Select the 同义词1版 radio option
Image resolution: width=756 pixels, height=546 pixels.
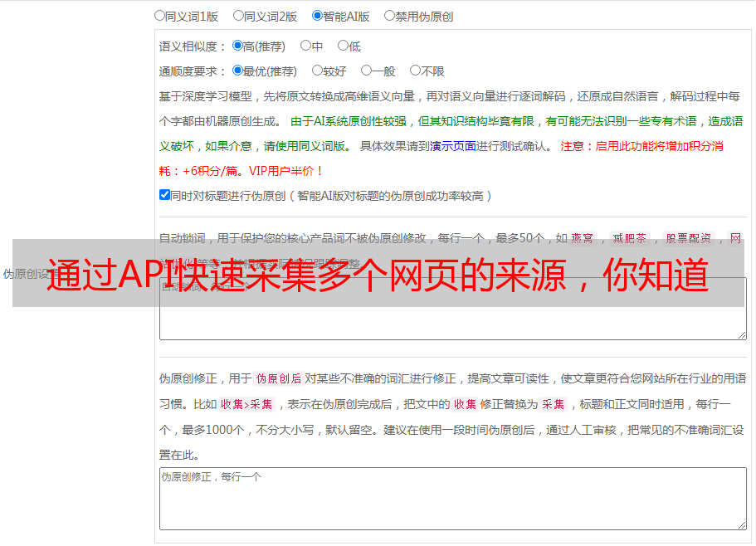point(160,15)
